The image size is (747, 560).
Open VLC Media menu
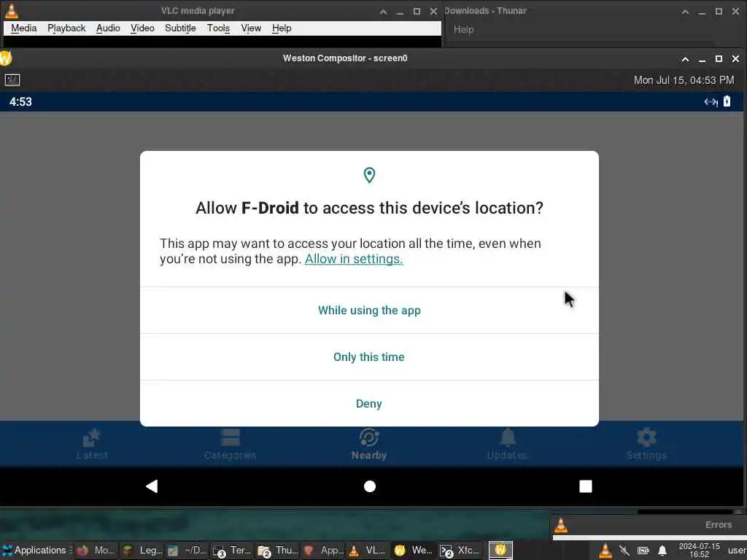[24, 28]
